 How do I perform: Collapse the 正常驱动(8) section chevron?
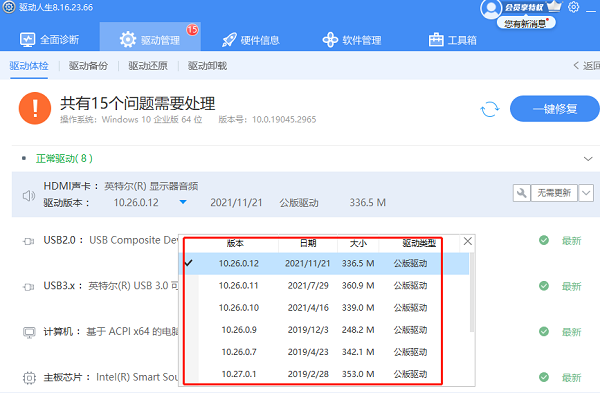point(588,158)
